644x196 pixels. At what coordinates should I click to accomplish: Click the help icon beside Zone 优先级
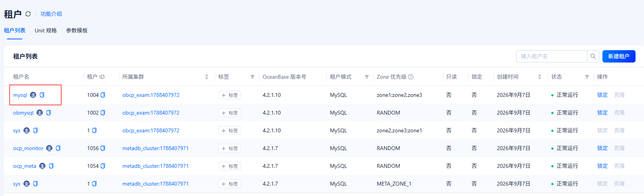pyautogui.click(x=411, y=77)
